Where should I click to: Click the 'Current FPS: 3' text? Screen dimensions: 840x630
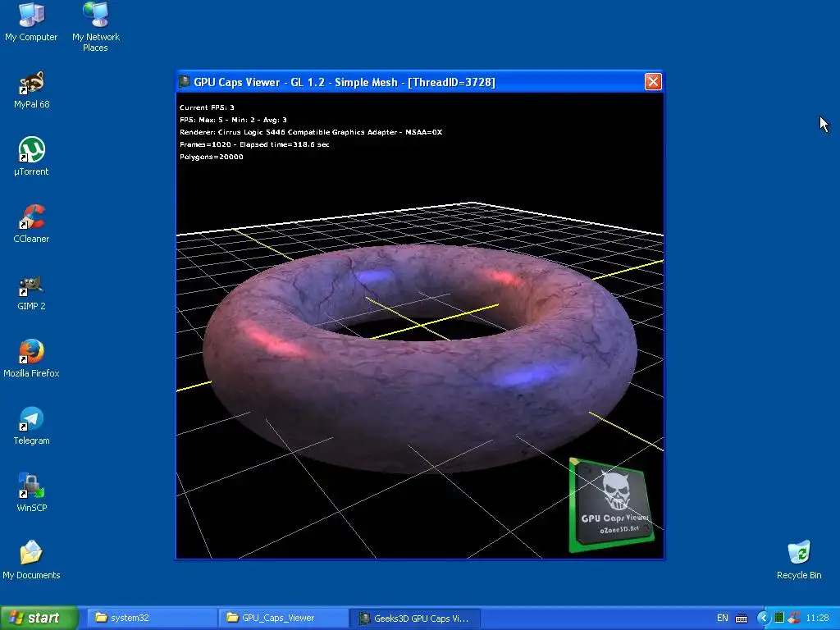(207, 107)
